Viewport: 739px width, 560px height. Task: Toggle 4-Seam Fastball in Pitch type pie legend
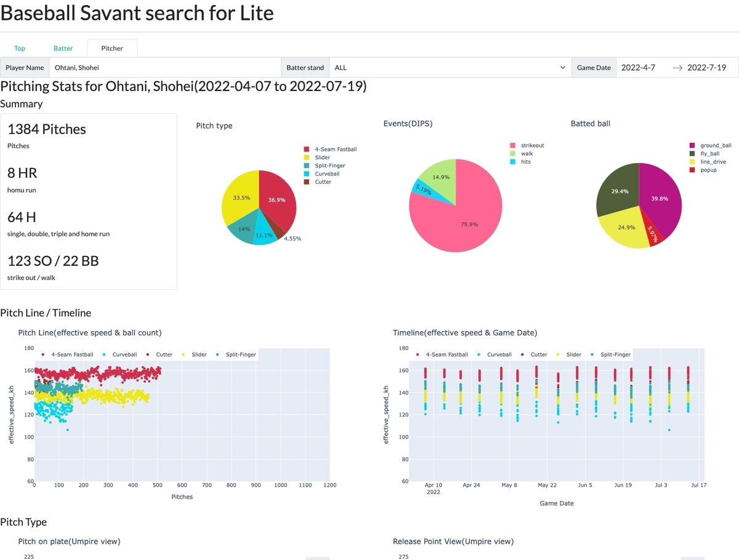tap(330, 150)
